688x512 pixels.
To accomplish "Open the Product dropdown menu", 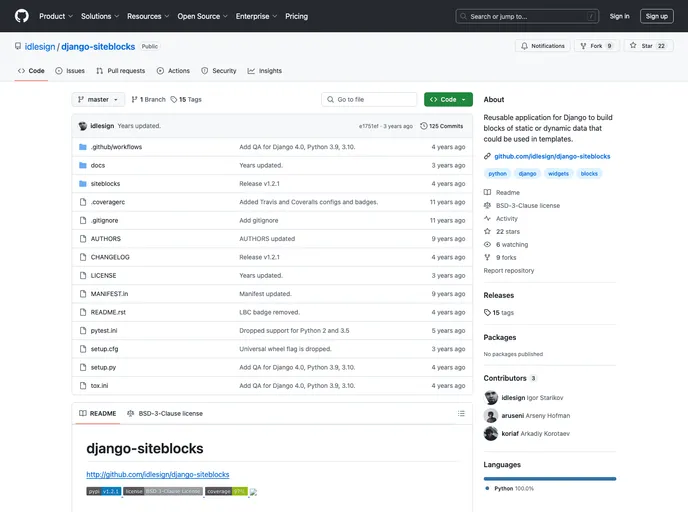I will pyautogui.click(x=56, y=16).
